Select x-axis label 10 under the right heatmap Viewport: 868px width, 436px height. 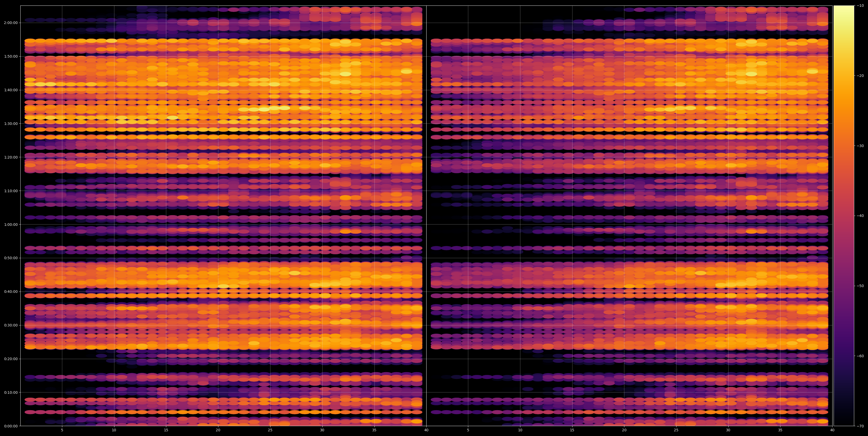pos(520,430)
